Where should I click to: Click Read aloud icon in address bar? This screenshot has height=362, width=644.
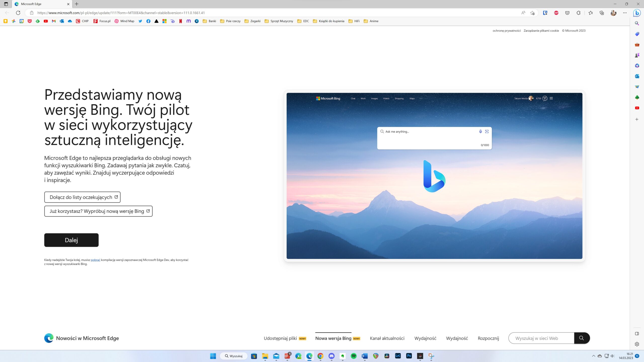[x=523, y=13]
